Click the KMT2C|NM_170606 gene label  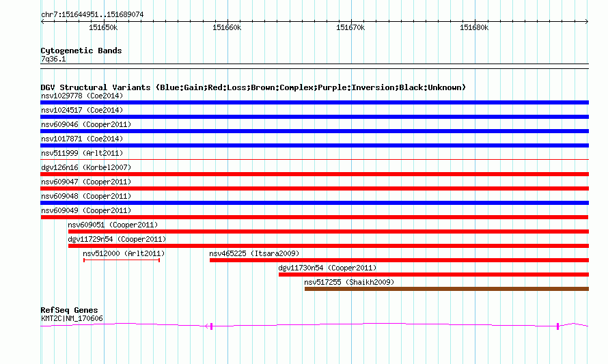tap(72, 318)
